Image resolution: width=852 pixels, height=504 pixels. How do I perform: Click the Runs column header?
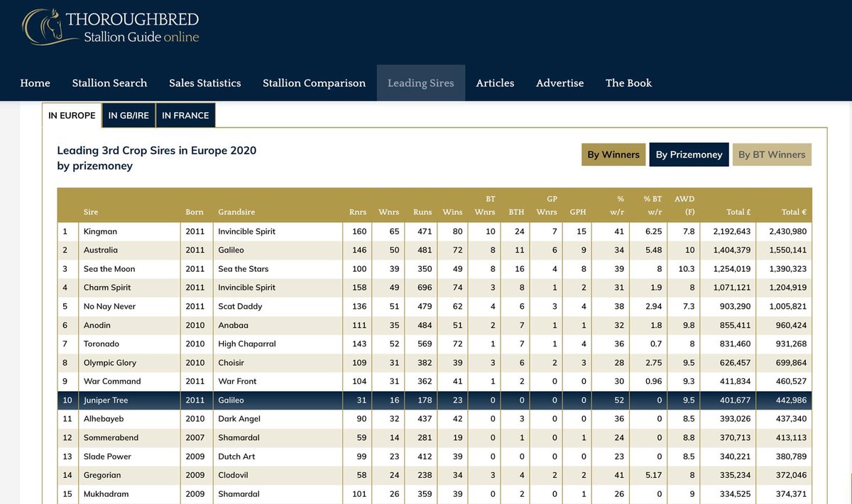coord(422,212)
